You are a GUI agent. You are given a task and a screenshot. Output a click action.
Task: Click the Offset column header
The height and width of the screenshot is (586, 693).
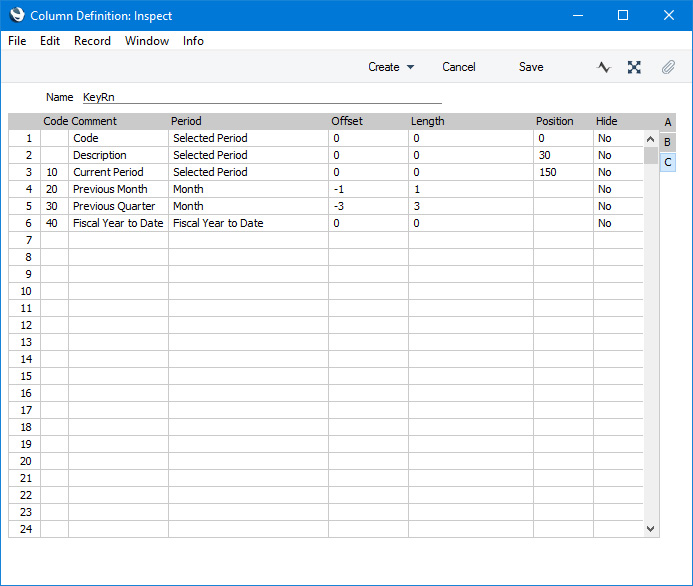click(x=347, y=121)
